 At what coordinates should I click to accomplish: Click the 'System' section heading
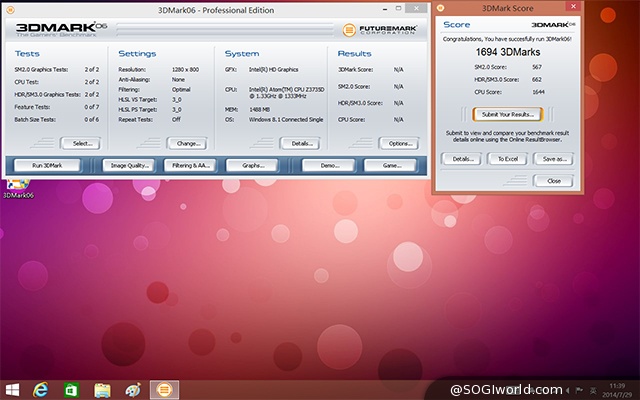coord(242,53)
